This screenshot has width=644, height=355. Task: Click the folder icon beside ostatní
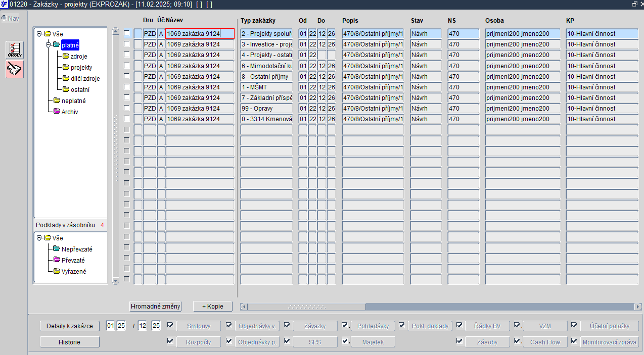tap(66, 89)
